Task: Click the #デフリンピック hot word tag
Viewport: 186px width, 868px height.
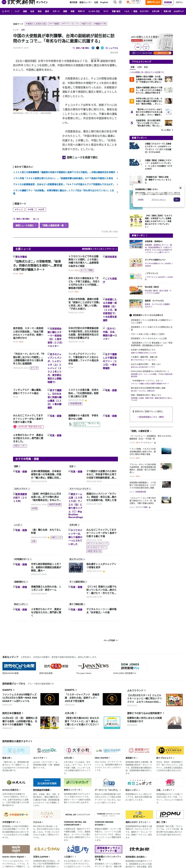Action: coord(70,24)
